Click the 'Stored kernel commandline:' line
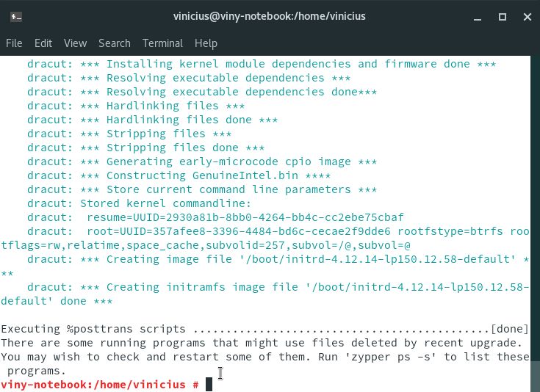540x392 pixels. [139, 203]
